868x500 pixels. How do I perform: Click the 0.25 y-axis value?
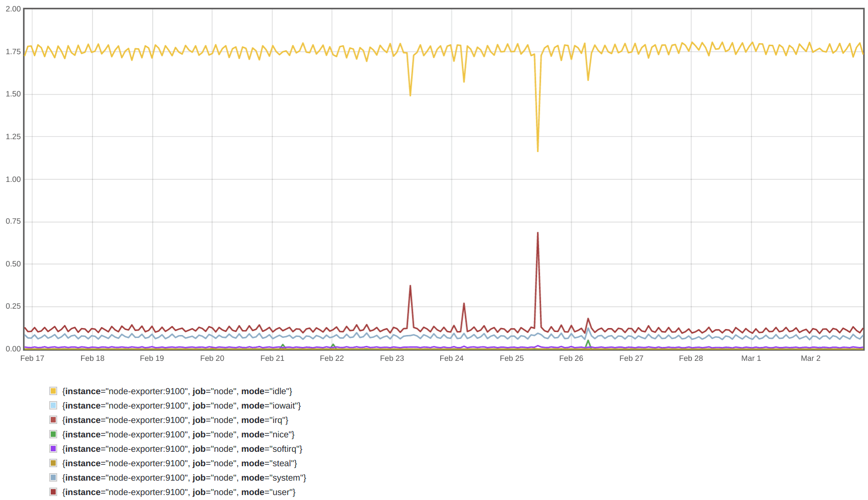(x=13, y=306)
